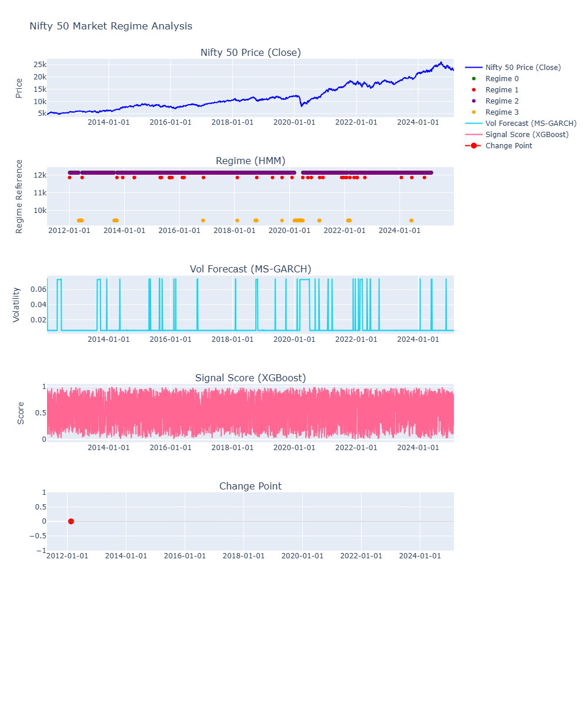Click the 'Nifty 50 Market Regime Analysis' heading
The width and height of the screenshot is (588, 706).
click(x=111, y=26)
